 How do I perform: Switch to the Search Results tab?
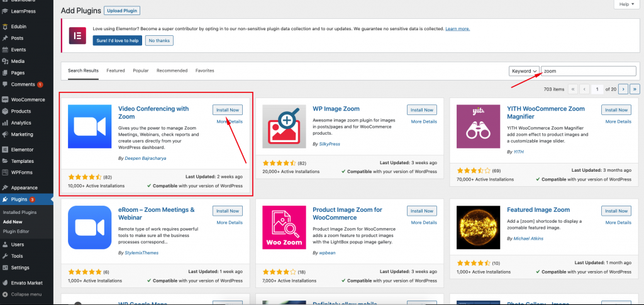pos(84,70)
